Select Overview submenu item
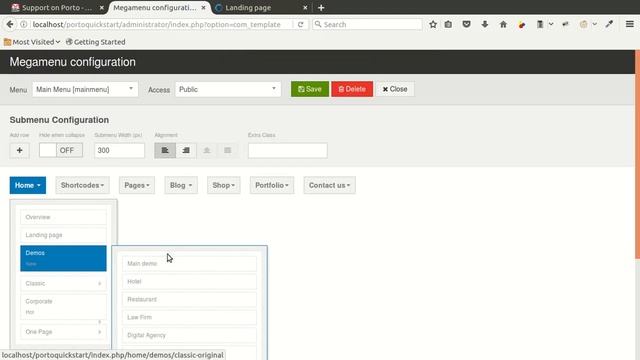The width and height of the screenshot is (640, 360). [63, 217]
